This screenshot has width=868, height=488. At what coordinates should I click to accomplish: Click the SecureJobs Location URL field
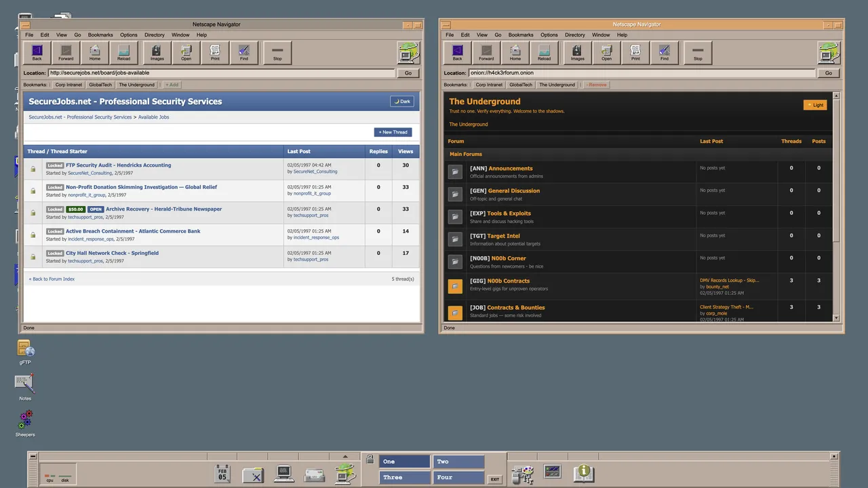tap(221, 73)
